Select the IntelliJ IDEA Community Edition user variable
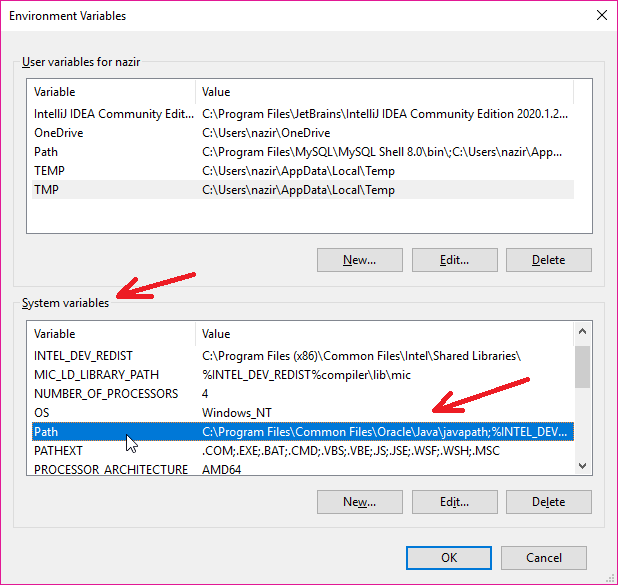The width and height of the screenshot is (618, 585). (x=112, y=114)
